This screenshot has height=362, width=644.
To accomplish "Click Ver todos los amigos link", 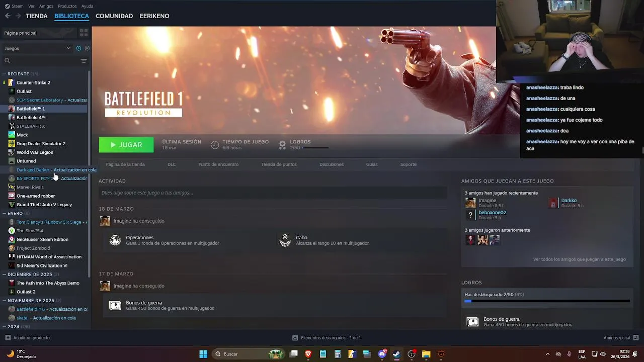I will click(x=580, y=259).
